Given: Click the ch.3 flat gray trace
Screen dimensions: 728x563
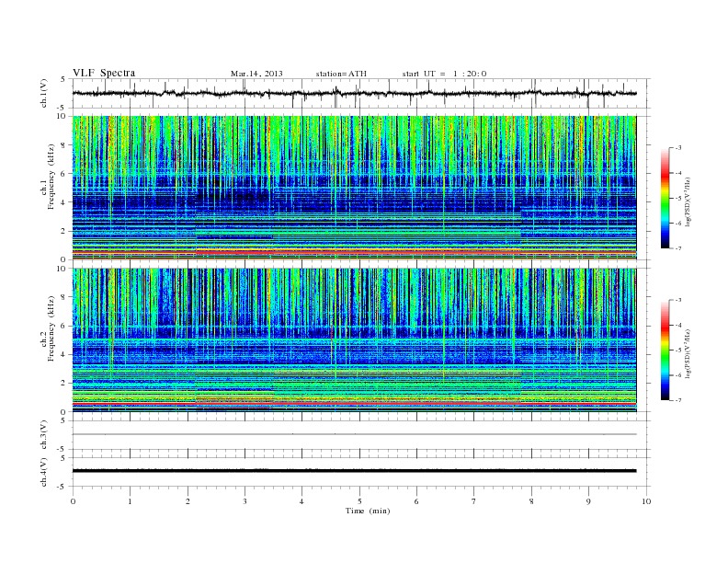Looking at the screenshot, I should 354,434.
